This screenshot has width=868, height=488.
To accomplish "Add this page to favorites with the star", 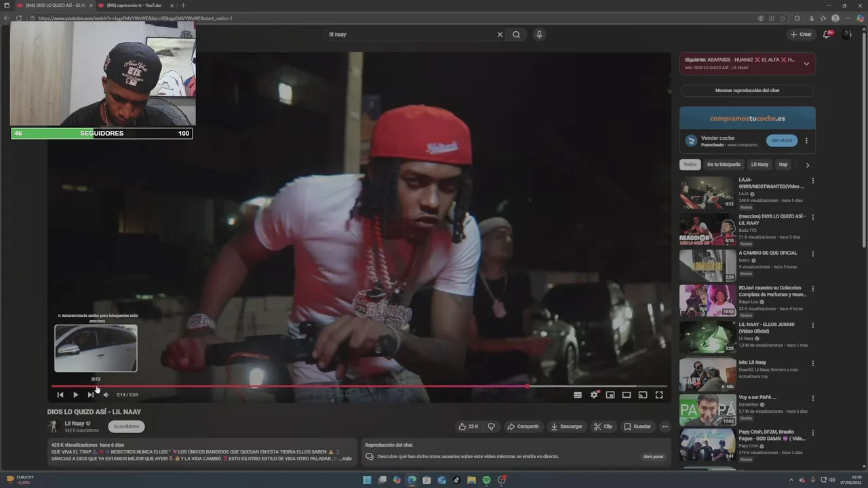I will click(x=783, y=18).
